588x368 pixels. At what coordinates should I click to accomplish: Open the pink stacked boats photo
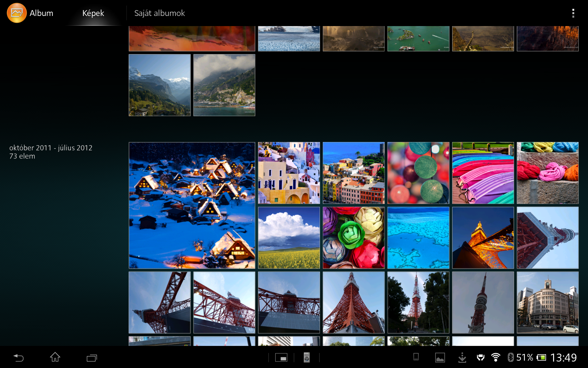click(x=483, y=173)
